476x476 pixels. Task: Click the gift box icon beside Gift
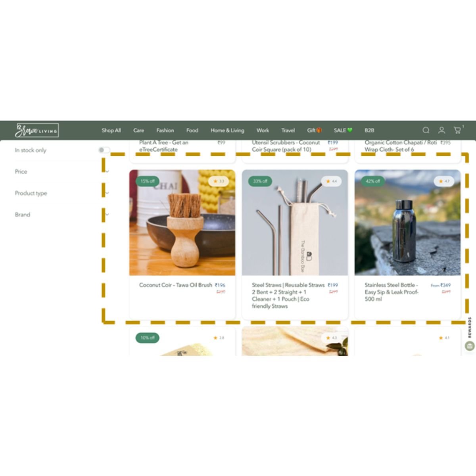[319, 130]
